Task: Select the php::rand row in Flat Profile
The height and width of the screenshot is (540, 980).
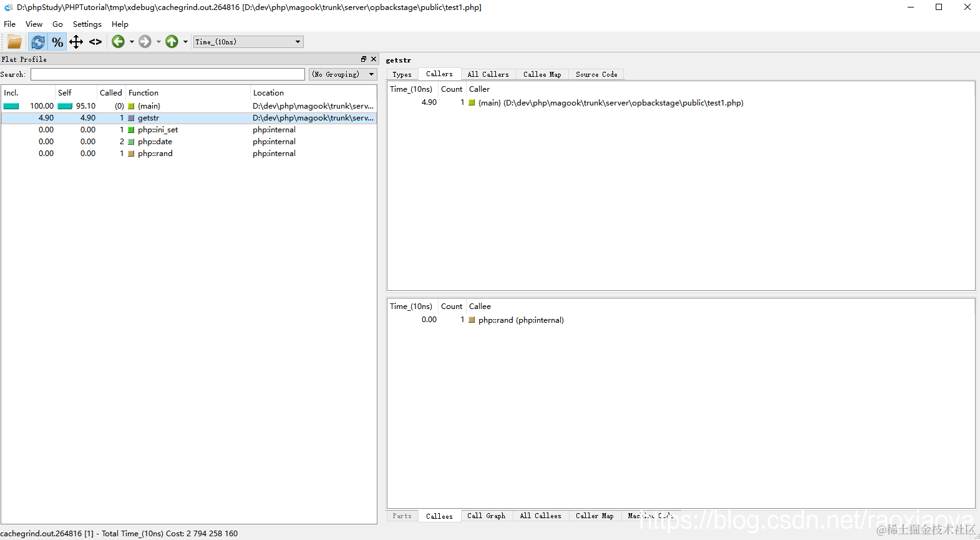Action: click(188, 154)
